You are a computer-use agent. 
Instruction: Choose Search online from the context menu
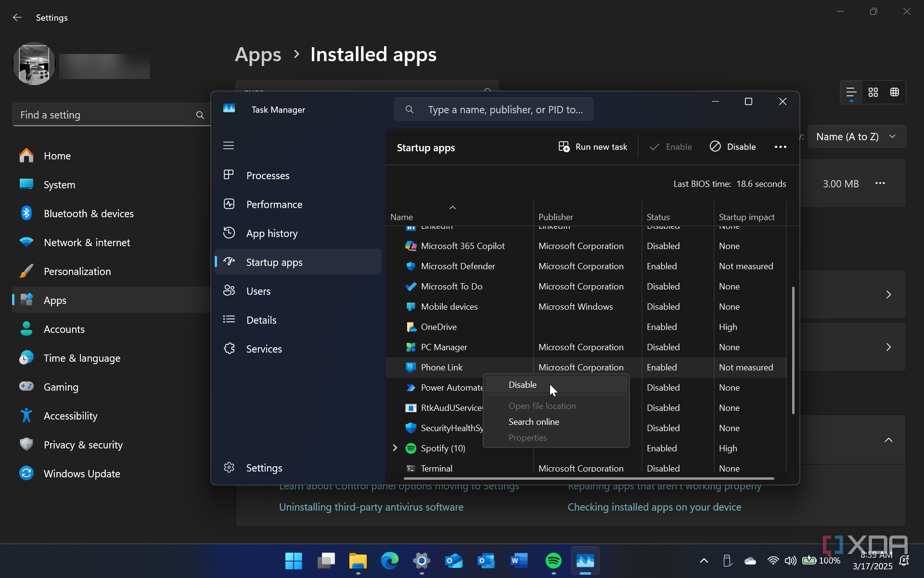[534, 422]
